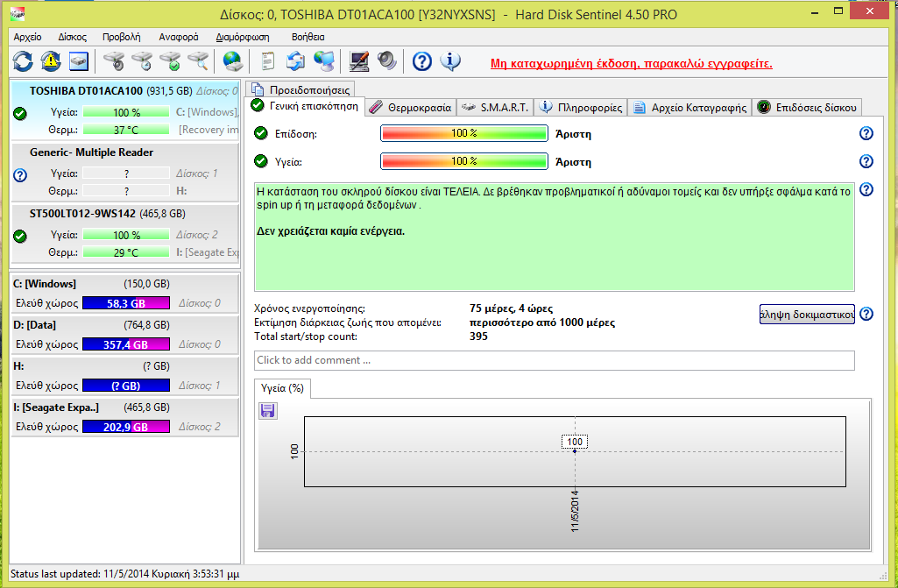The width and height of the screenshot is (898, 588).
Task: Click the Total start/stop count value 395
Action: click(478, 337)
